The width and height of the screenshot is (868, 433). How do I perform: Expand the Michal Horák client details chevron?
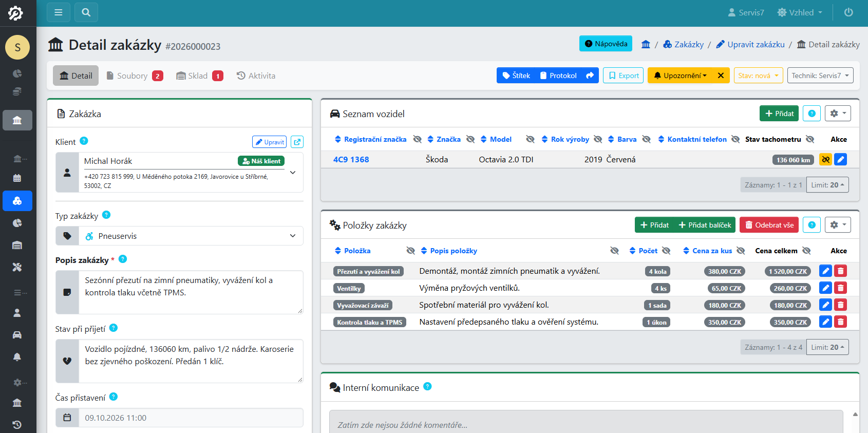[x=293, y=173]
